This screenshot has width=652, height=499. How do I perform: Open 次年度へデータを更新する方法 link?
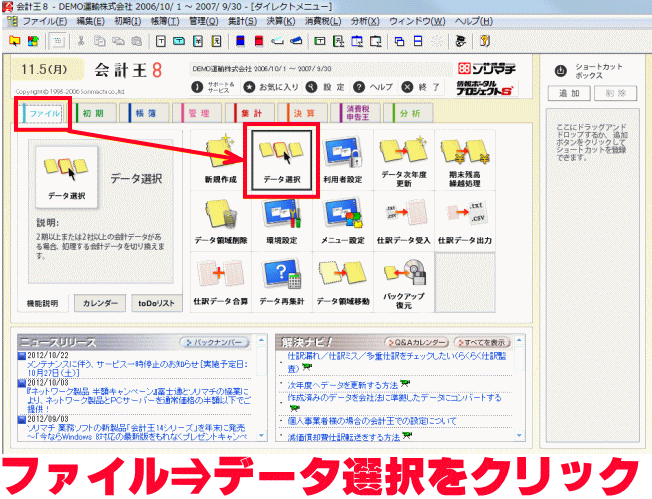[342, 384]
